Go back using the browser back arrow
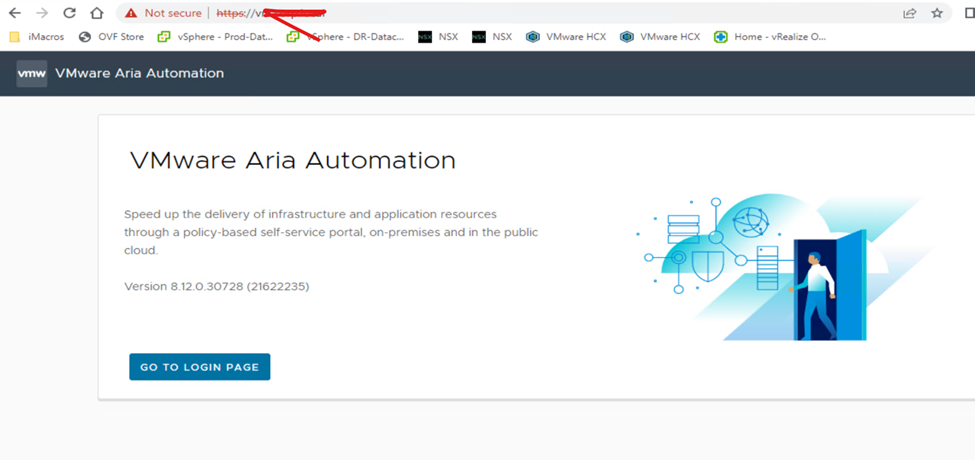Viewport: 975px width, 460px height. [14, 13]
